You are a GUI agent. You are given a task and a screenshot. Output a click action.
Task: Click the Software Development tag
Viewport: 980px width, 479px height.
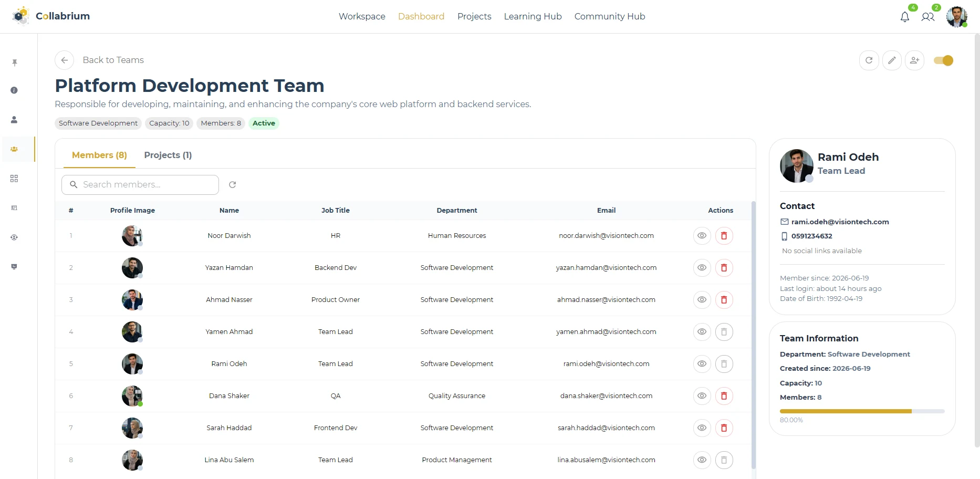(98, 123)
